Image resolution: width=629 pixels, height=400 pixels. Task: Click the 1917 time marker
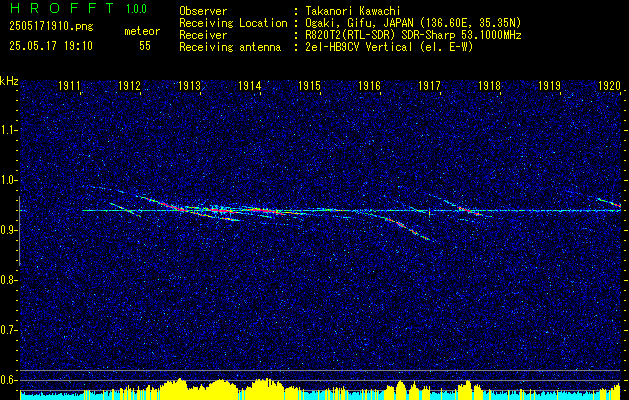click(x=430, y=85)
